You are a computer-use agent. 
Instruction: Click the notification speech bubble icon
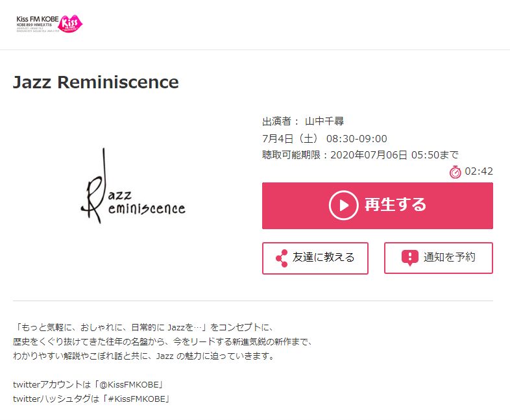410,258
